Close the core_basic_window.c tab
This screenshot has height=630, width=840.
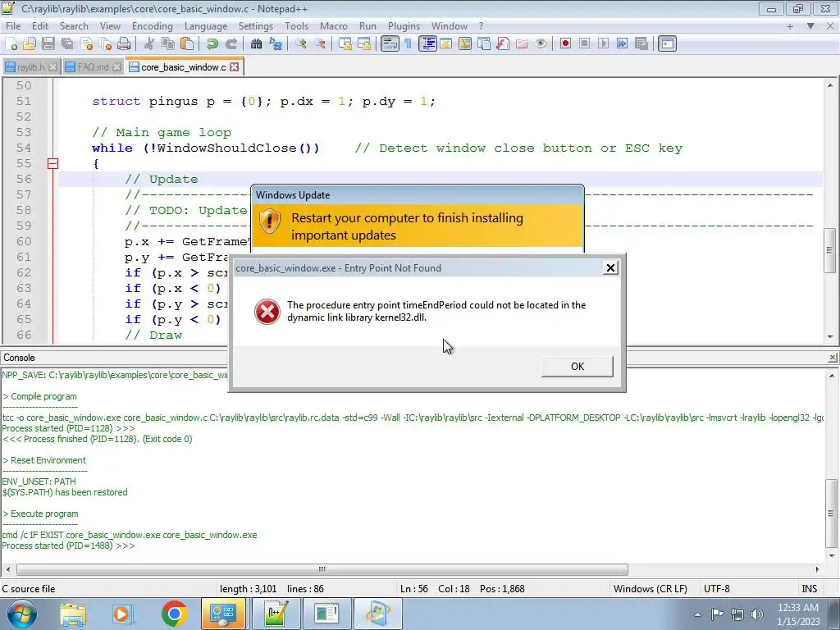[x=234, y=67]
